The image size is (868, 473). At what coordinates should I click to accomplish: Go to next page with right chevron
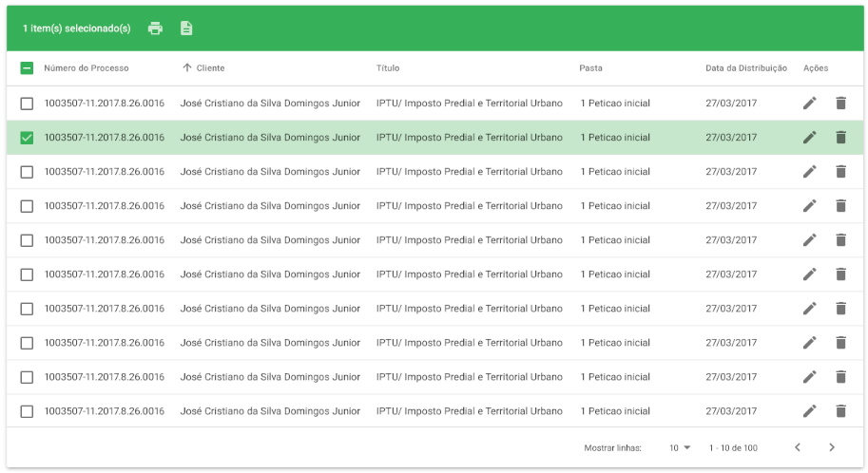pos(832,447)
